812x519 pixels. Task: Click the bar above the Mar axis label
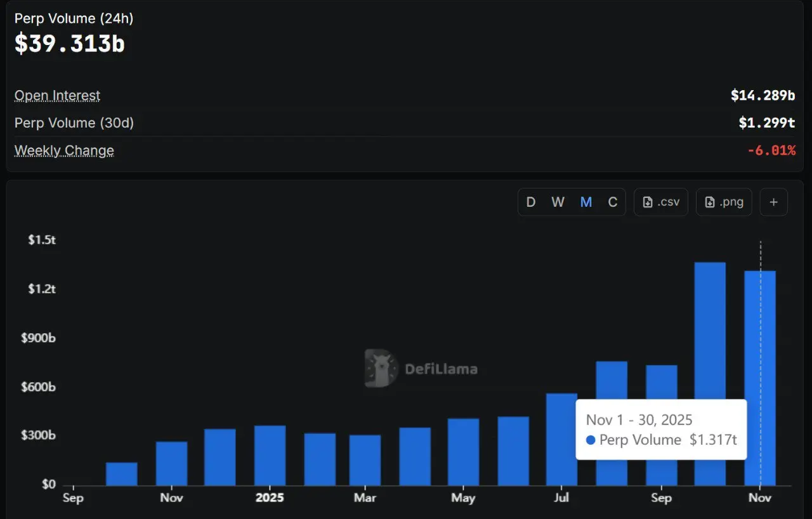click(365, 460)
